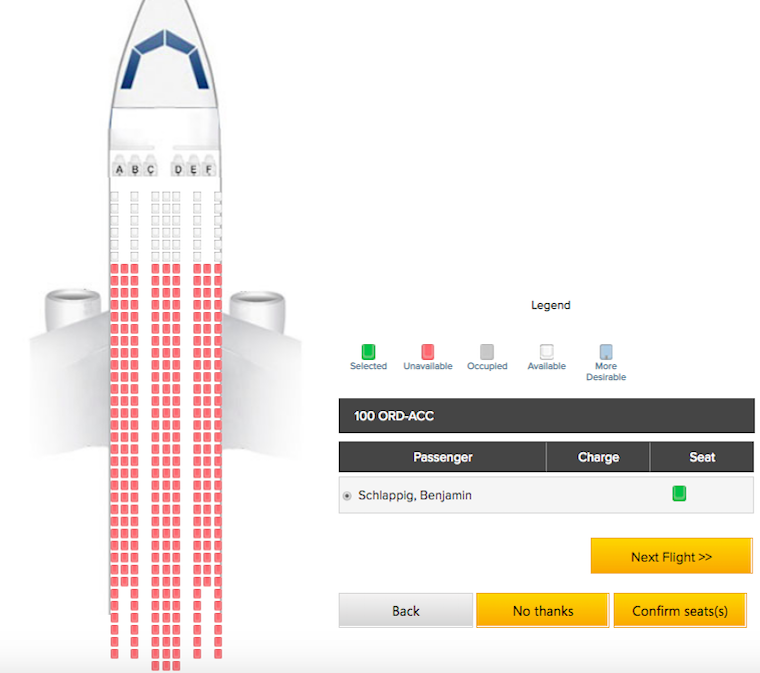Click the column D seat header icon

[x=178, y=166]
